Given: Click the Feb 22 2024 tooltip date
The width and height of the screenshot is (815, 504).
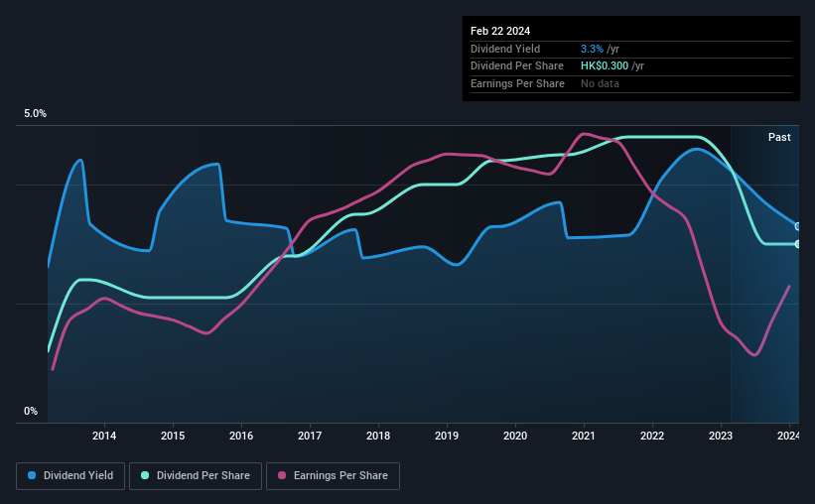Looking at the screenshot, I should 500,31.
